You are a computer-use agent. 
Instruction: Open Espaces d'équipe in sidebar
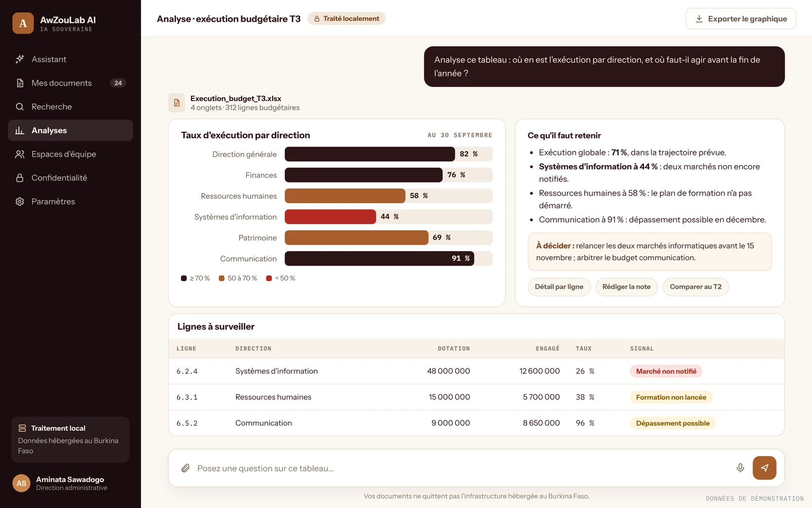click(x=71, y=154)
